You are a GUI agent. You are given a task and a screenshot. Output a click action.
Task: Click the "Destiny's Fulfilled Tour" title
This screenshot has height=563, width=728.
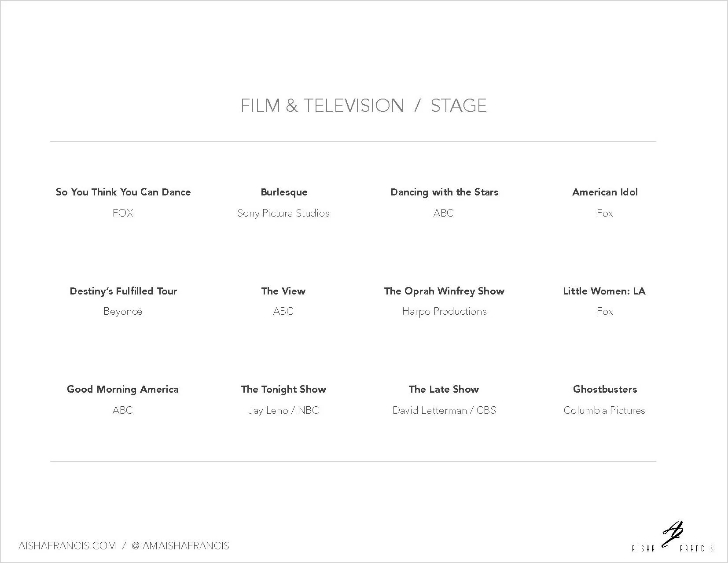click(x=123, y=291)
